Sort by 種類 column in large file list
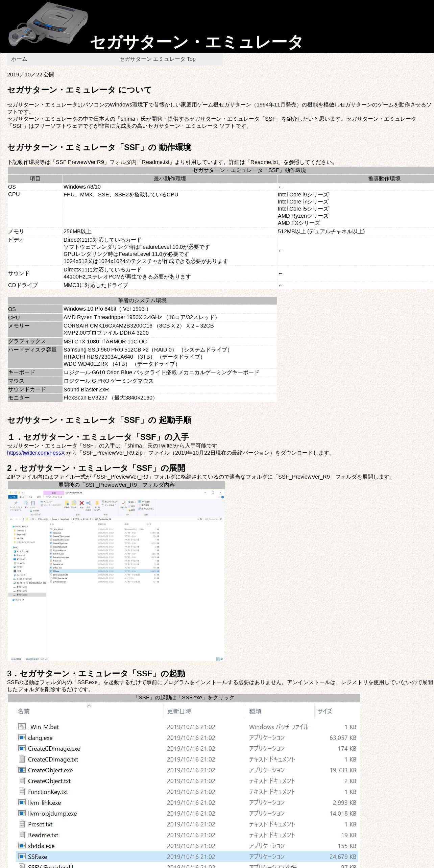 255,711
